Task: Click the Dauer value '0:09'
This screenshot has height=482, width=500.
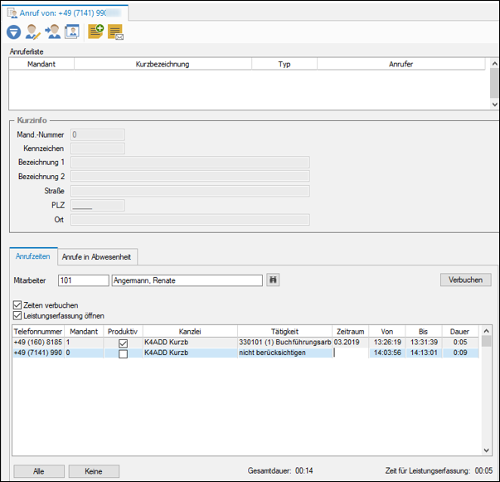Action: click(460, 353)
